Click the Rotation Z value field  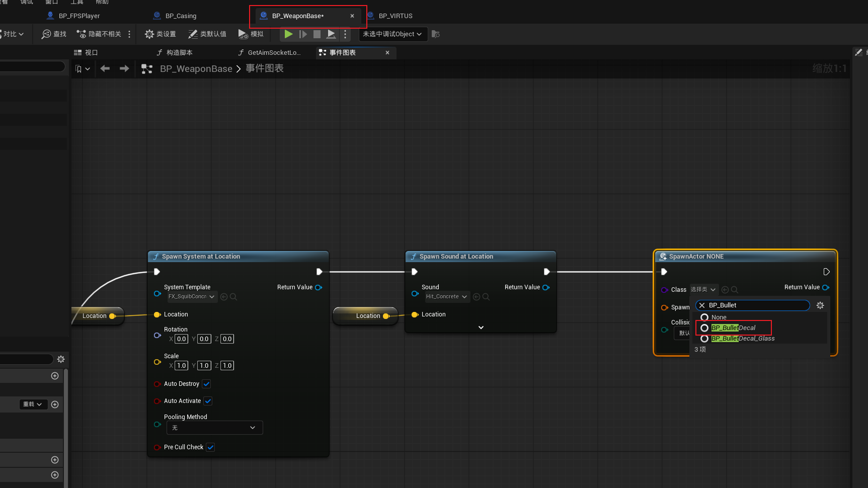click(x=227, y=339)
